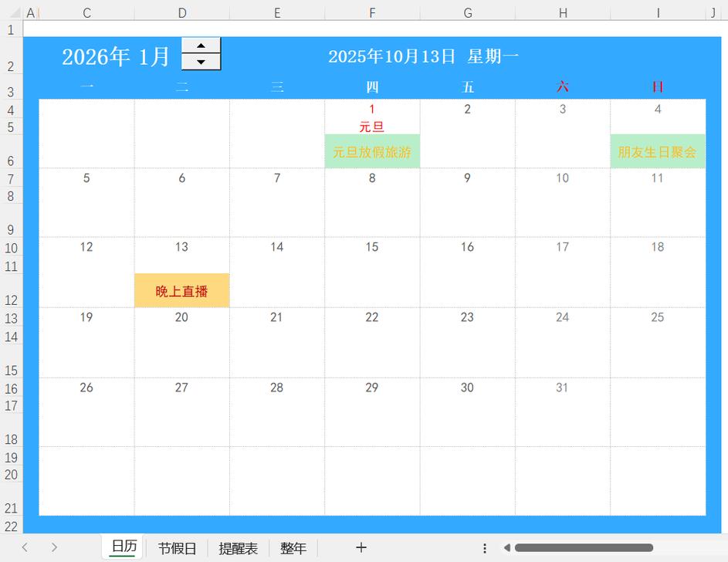Select the red 元旦 holiday cell
Viewport: 728px width, 562px height.
click(372, 126)
